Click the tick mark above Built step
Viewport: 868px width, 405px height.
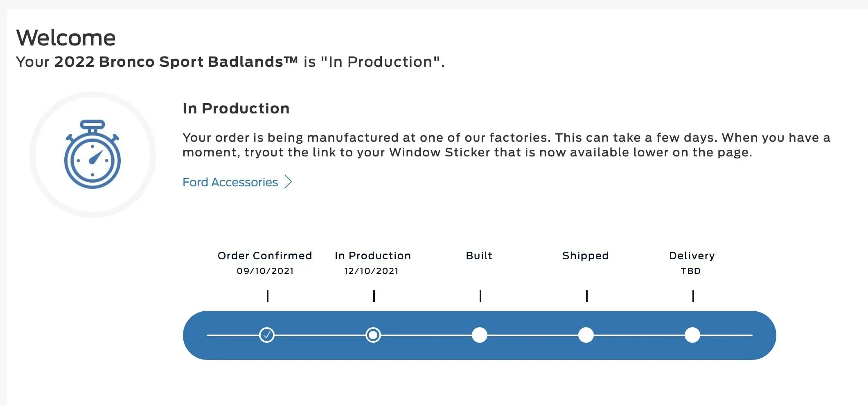click(480, 296)
